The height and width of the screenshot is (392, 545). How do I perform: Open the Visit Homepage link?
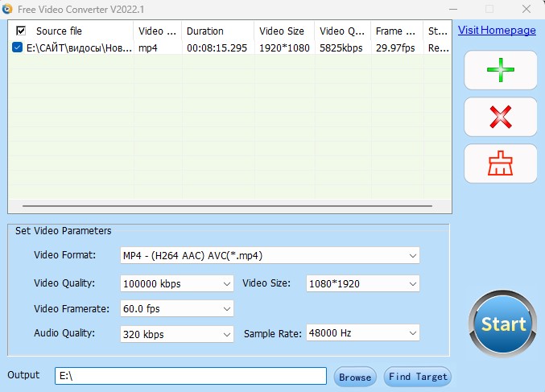(x=497, y=31)
